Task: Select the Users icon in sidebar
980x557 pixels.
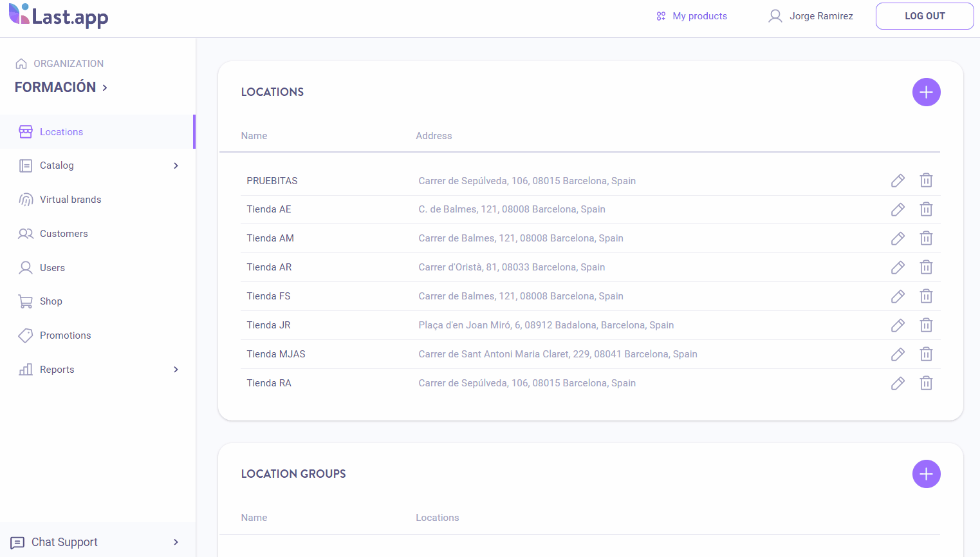Action: point(26,267)
